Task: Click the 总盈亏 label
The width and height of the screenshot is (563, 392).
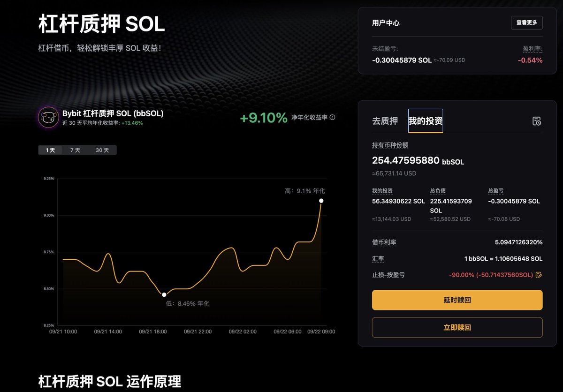Action: click(x=496, y=191)
